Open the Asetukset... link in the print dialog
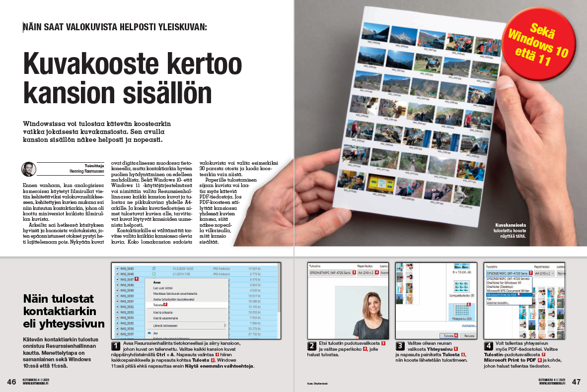This screenshot has height=392, width=587. point(469,326)
